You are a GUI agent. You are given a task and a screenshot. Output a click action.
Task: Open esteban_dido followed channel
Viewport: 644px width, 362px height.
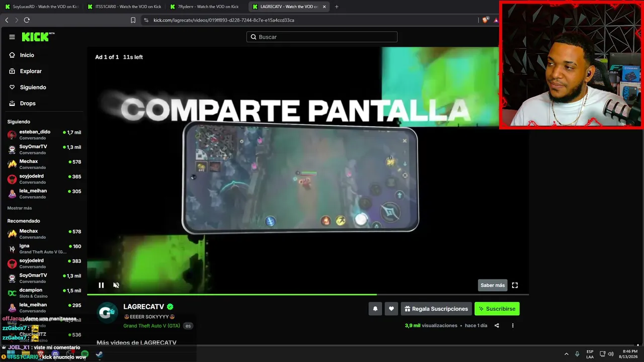tap(44, 135)
